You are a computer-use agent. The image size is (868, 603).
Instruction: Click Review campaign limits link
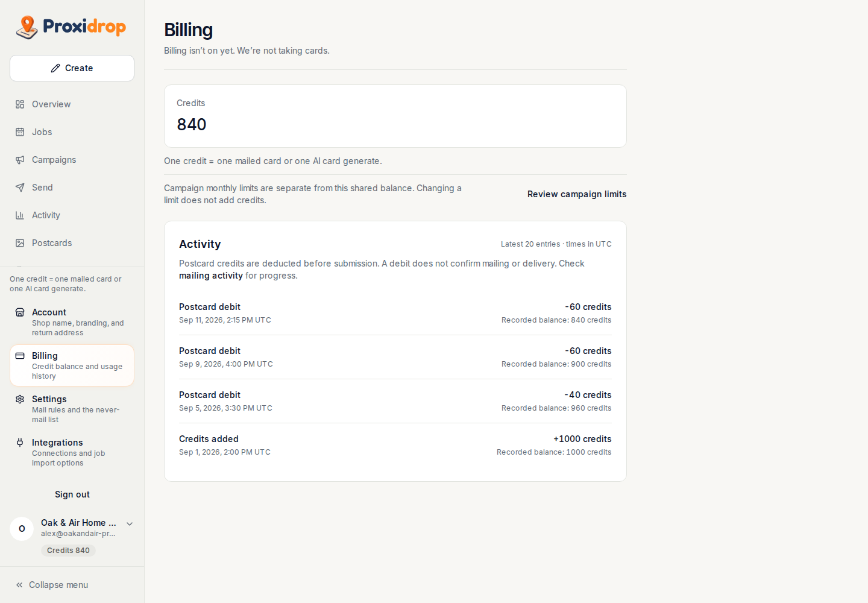point(577,194)
